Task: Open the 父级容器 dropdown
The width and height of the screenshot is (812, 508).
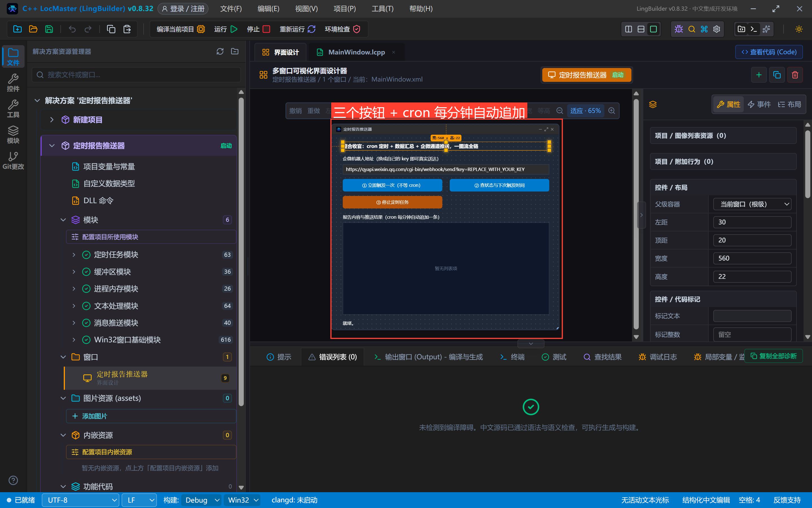Action: click(752, 204)
